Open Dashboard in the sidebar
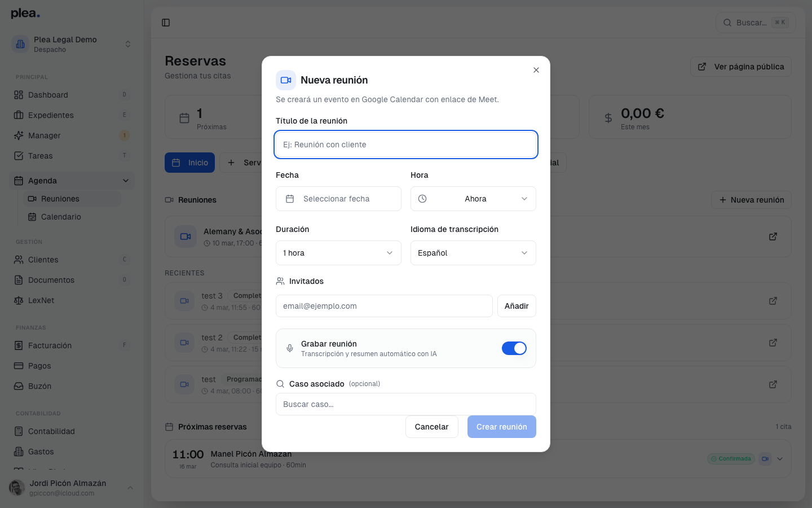Screen dimensions: 812x508 [x=72, y=95]
